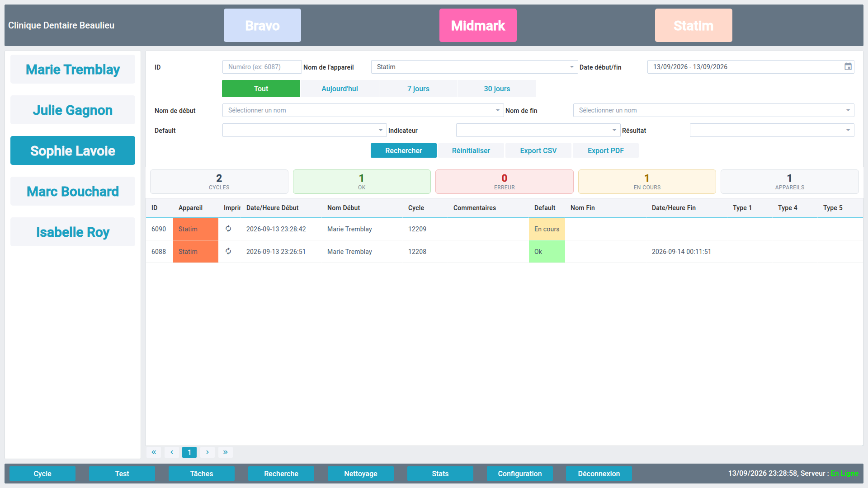Image resolution: width=868 pixels, height=488 pixels.
Task: Open the Nettoyage section in bottom bar
Action: [361, 474]
